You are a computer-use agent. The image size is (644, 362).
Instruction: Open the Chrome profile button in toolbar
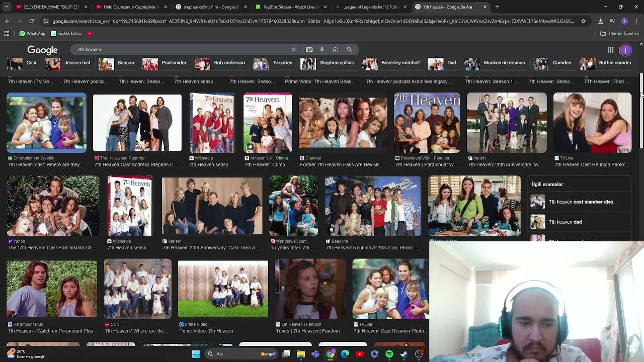pos(624,21)
